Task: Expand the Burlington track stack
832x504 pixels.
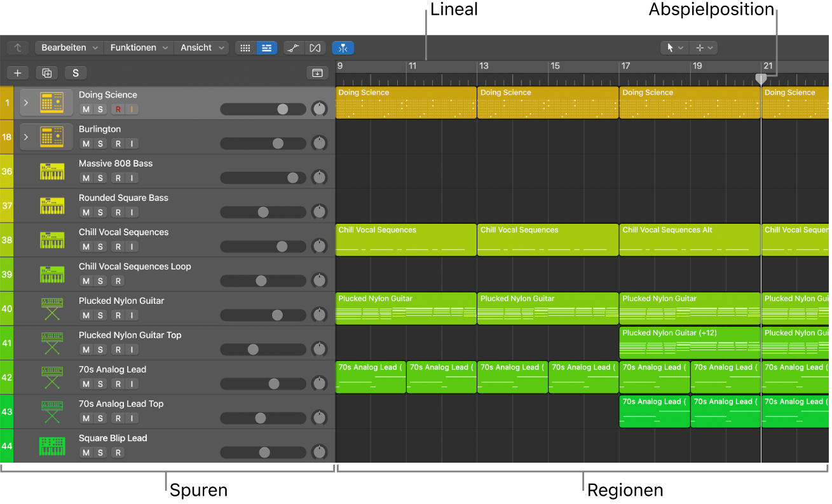Action: pos(26,137)
